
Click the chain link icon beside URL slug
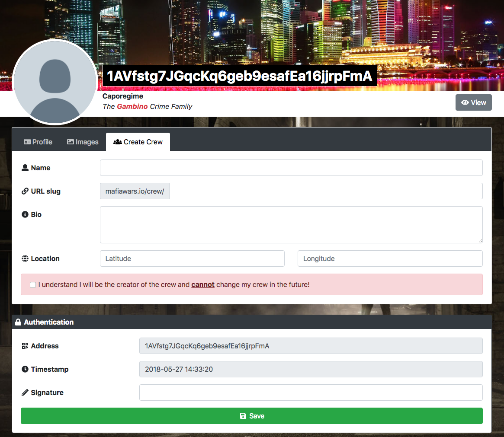coord(25,191)
